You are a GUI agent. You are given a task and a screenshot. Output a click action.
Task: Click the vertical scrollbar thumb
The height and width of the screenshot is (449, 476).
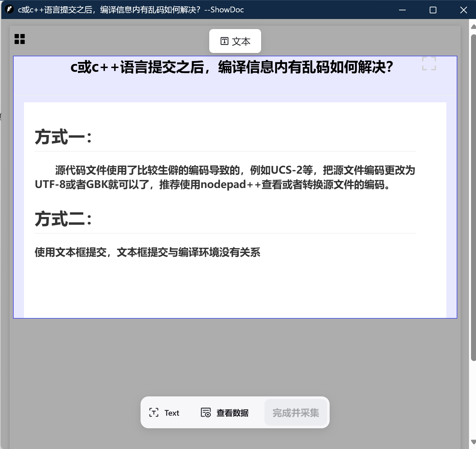[473, 197]
